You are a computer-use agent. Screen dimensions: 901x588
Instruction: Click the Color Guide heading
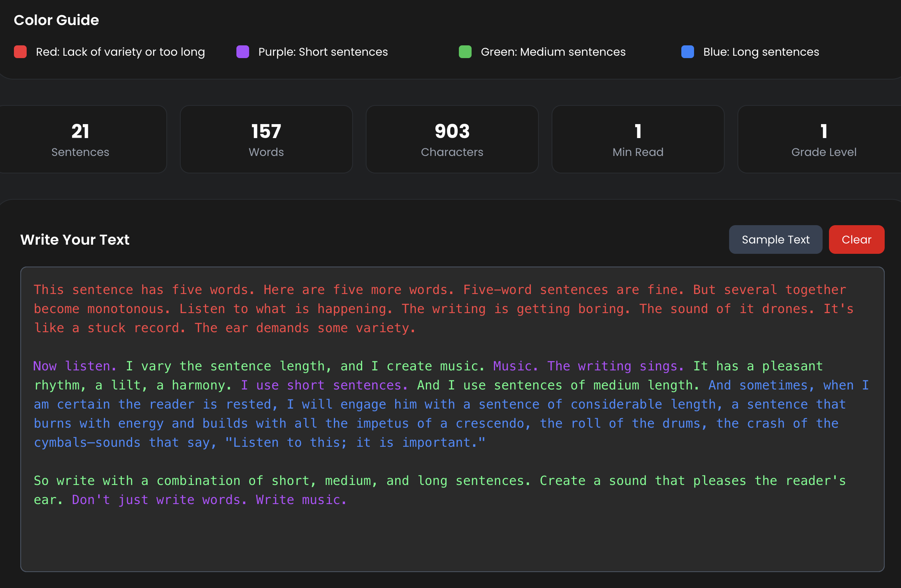pyautogui.click(x=57, y=20)
